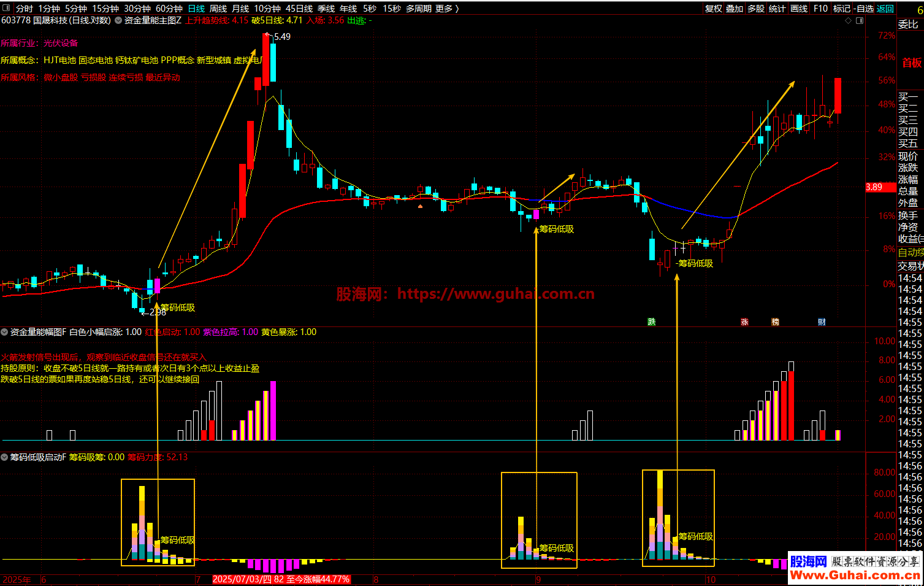Toggle 叠加 overlay mode
The height and width of the screenshot is (586, 924).
[x=735, y=9]
